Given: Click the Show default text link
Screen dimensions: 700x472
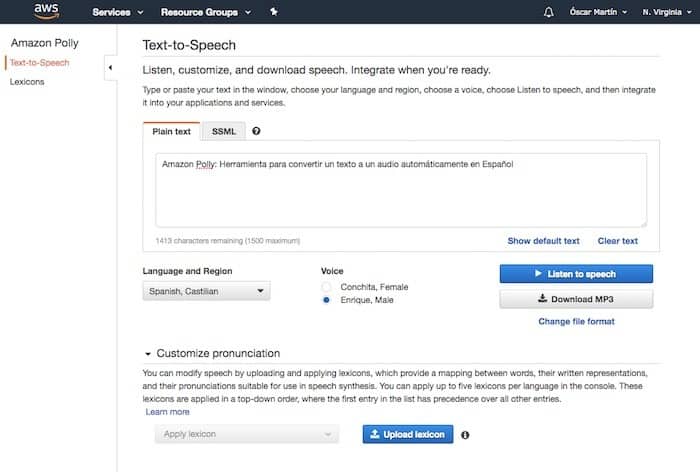Looking at the screenshot, I should click(543, 241).
